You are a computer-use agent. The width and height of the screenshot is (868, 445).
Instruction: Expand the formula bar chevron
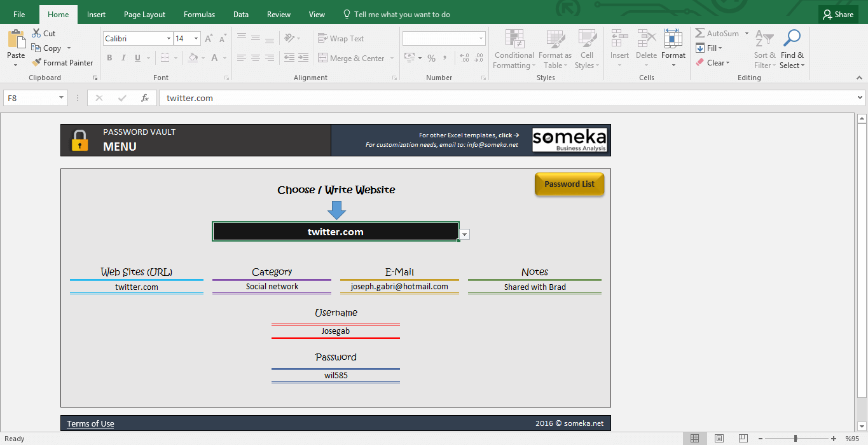(860, 98)
